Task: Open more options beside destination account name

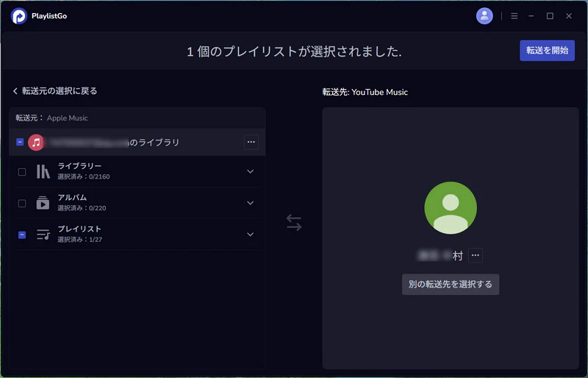Action: [475, 255]
